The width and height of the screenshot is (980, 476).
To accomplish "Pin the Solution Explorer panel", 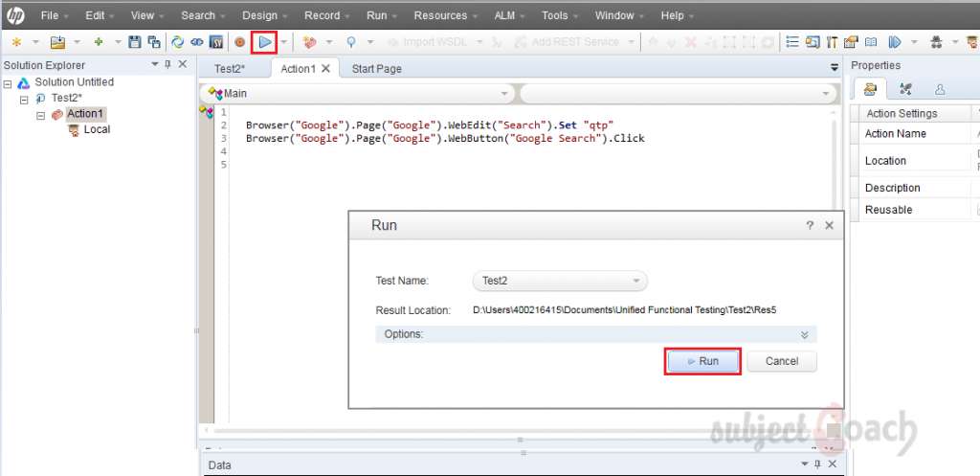I will point(168,65).
